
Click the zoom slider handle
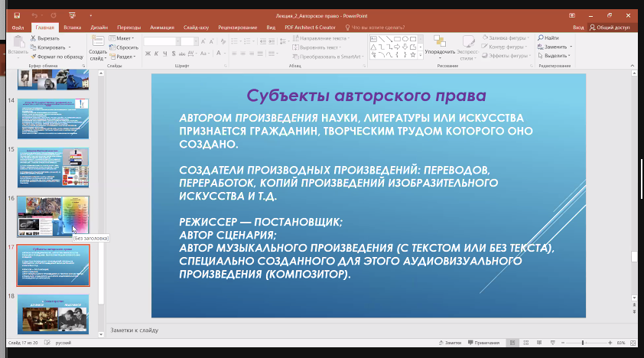click(x=582, y=343)
